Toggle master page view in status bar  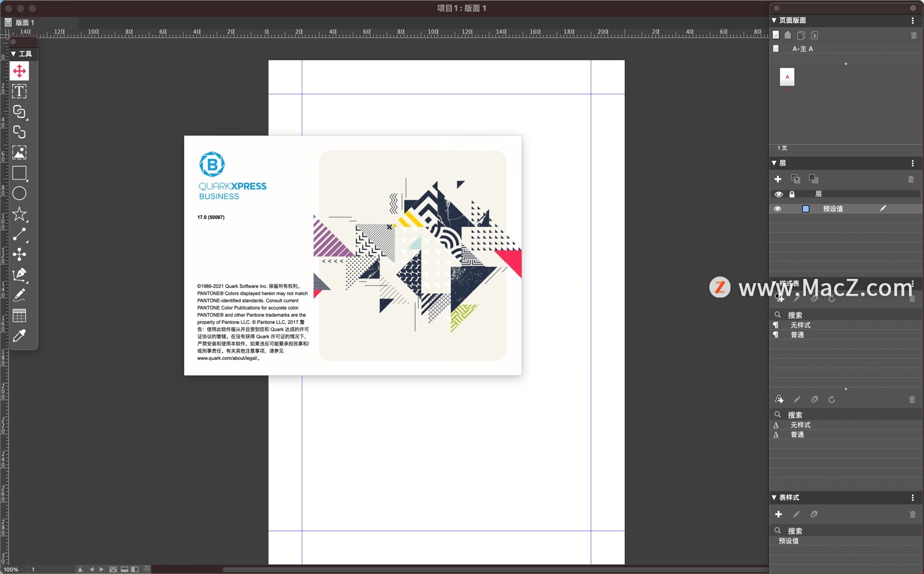(113, 569)
